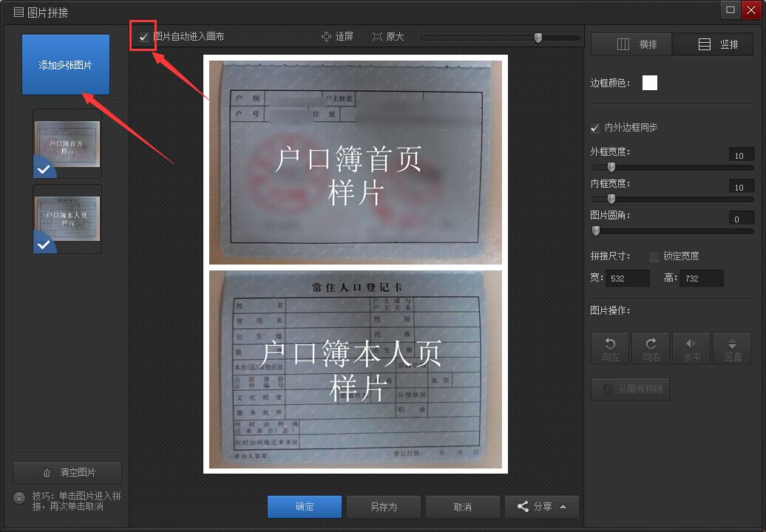The width and height of the screenshot is (766, 532).
Task: Flip image horizontally with 水平 icon
Action: click(691, 348)
